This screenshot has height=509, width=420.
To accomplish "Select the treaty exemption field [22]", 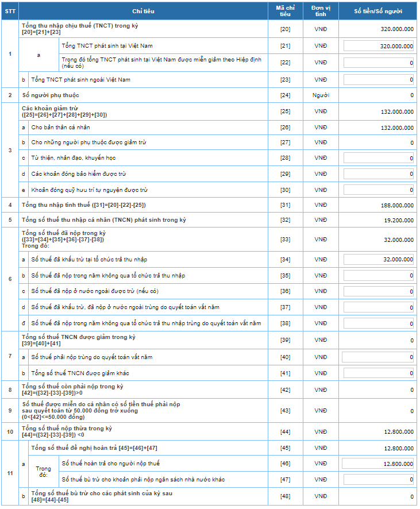I will coord(379,63).
